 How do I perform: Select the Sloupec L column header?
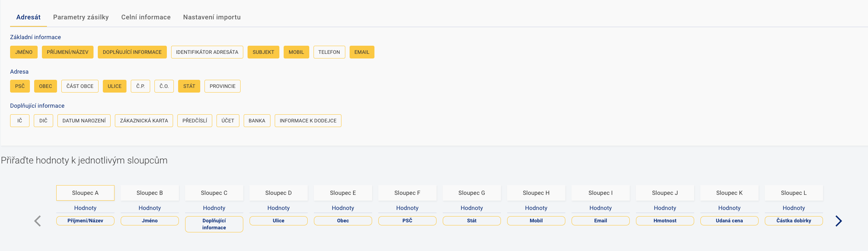(x=794, y=193)
